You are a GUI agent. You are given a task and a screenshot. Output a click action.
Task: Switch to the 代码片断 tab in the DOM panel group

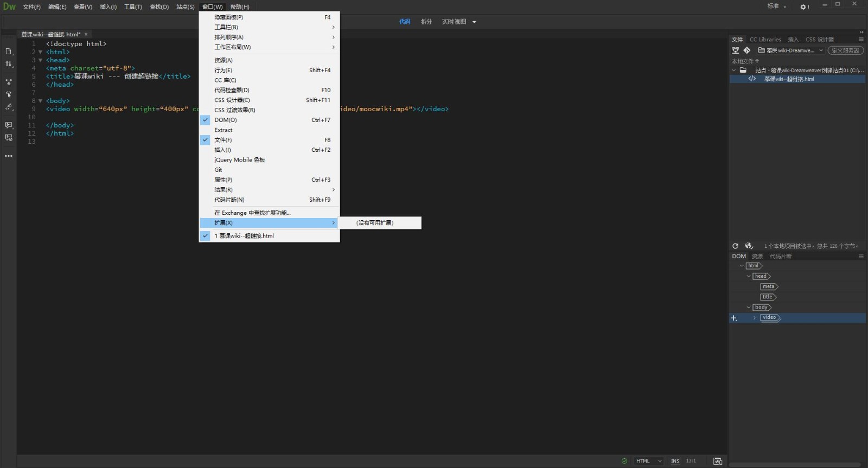(x=781, y=256)
